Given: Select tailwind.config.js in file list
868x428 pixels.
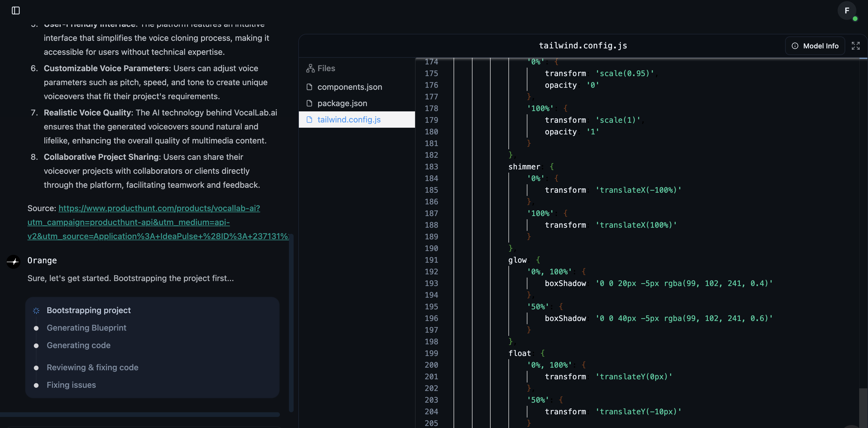Looking at the screenshot, I should click(x=356, y=120).
